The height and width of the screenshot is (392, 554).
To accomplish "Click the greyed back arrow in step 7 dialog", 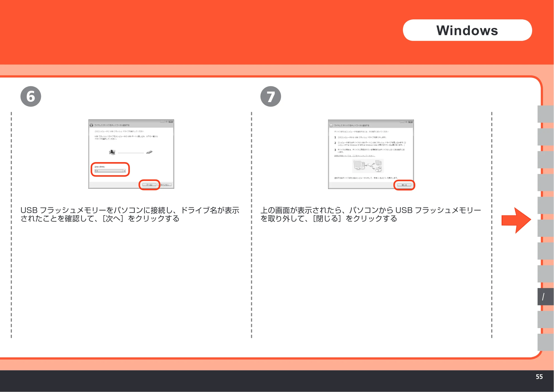I will pos(331,126).
